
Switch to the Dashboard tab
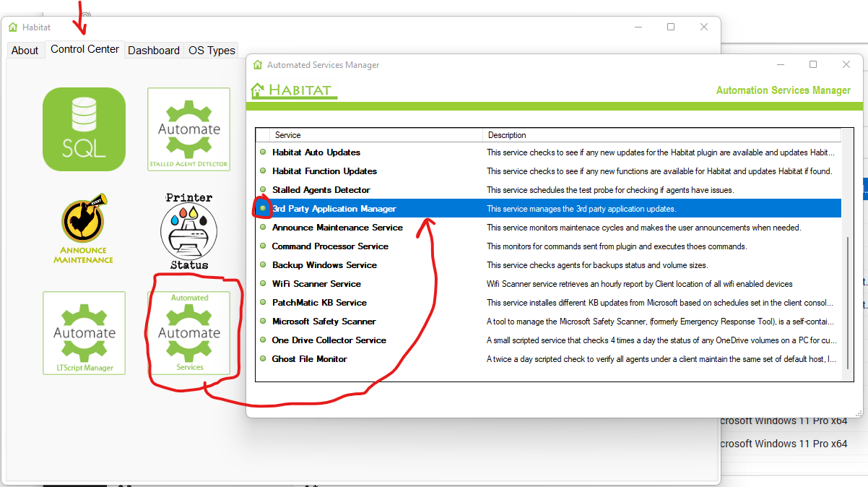click(154, 50)
